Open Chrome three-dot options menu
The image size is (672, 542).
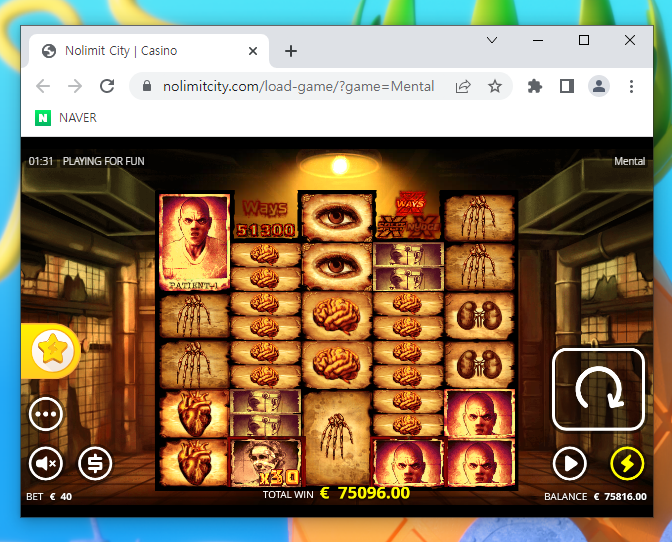coord(631,86)
